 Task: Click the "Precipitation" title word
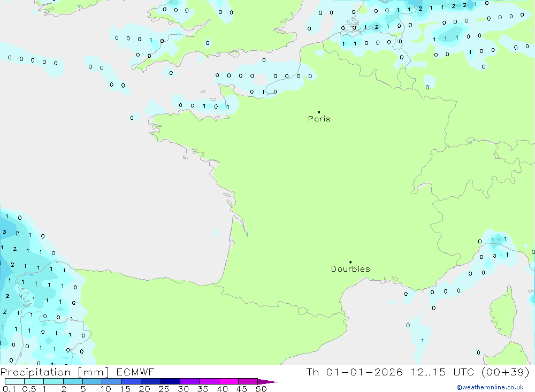point(35,372)
